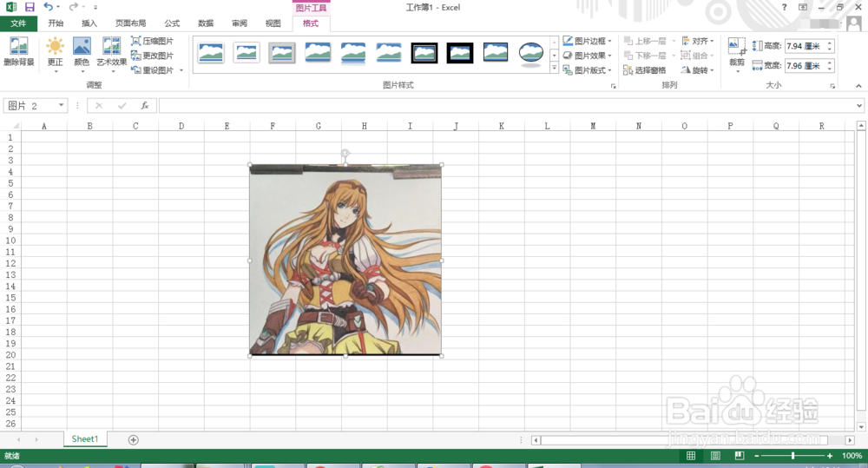Click into the formula bar
The image size is (868, 468).
507,105
